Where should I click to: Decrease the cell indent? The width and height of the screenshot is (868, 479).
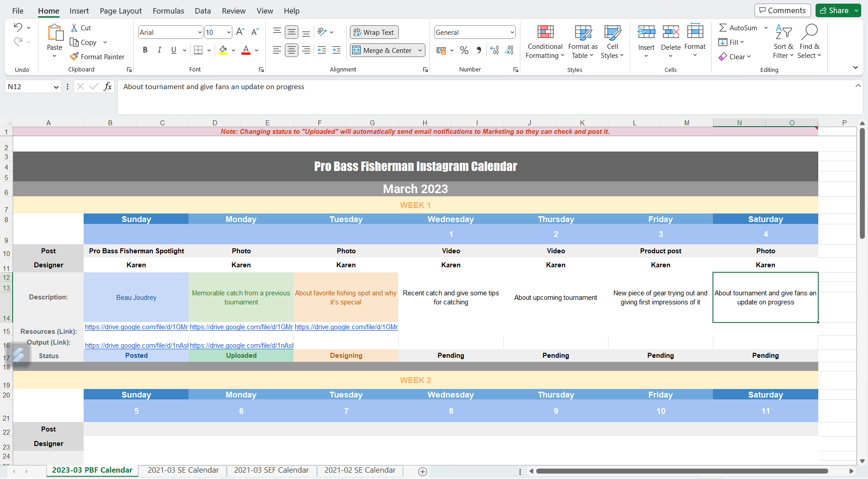pos(322,50)
